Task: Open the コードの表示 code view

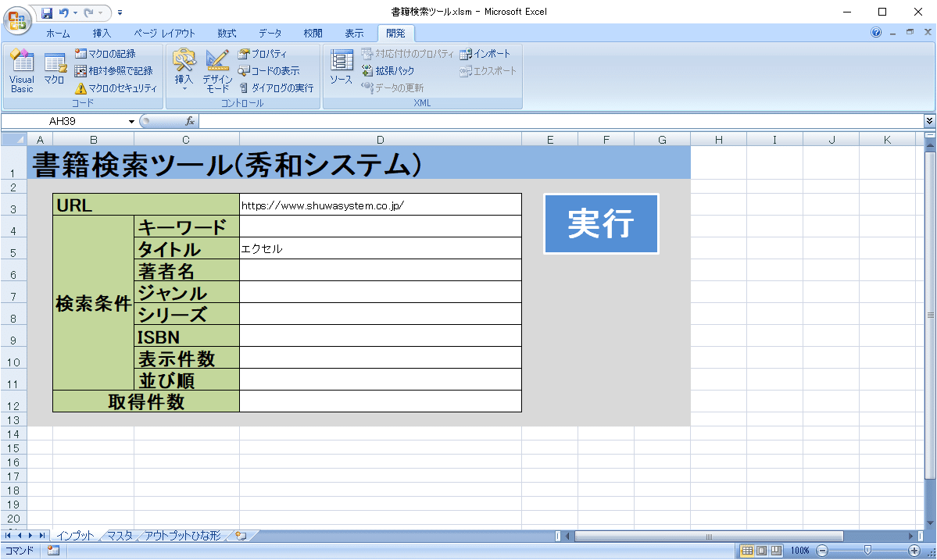Action: 270,71
